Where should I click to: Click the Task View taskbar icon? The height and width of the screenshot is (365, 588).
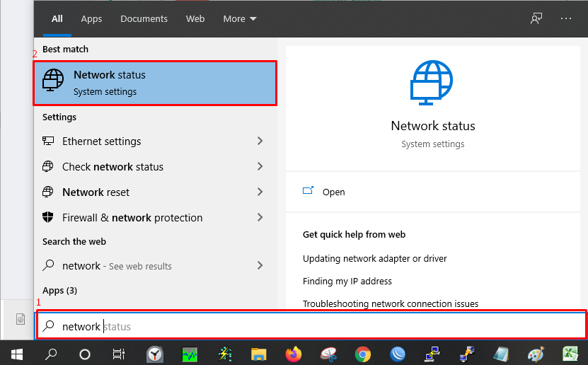tap(118, 354)
